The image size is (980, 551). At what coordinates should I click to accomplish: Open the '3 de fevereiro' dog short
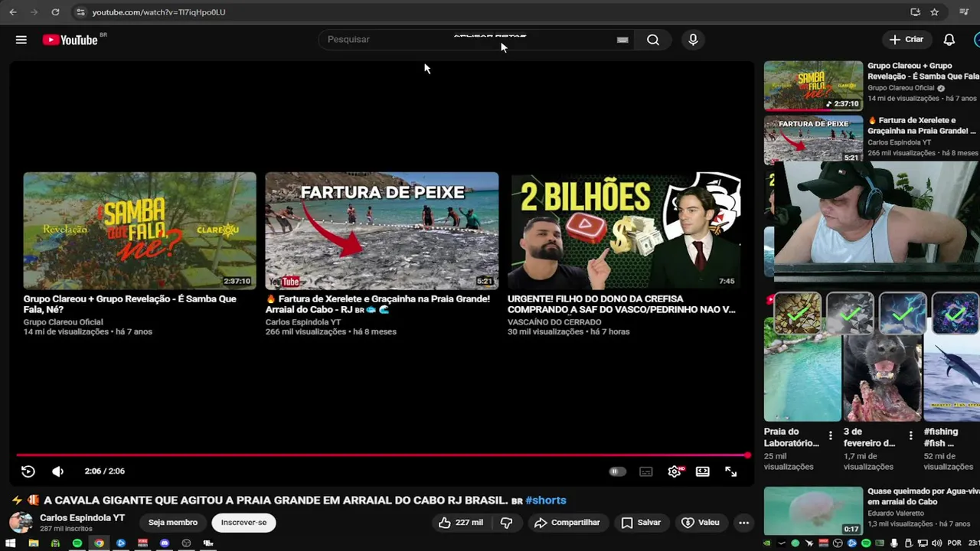tap(882, 378)
